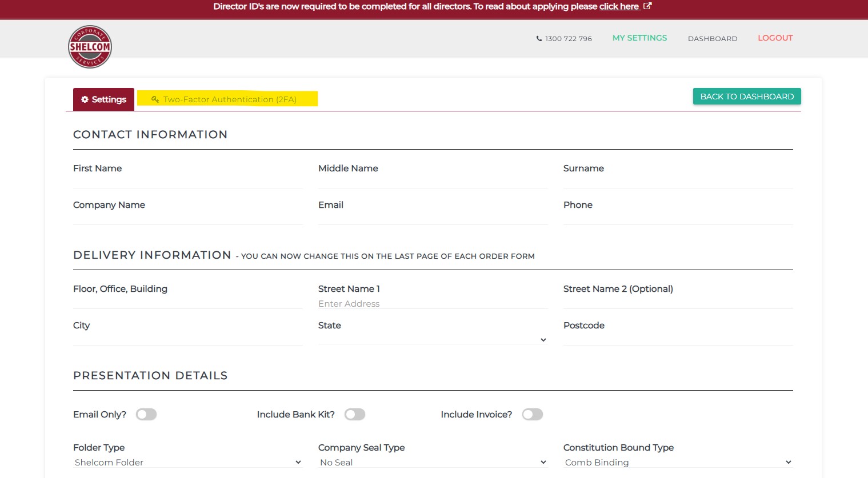Click the key icon for Two-Factor Authentication

coord(155,99)
